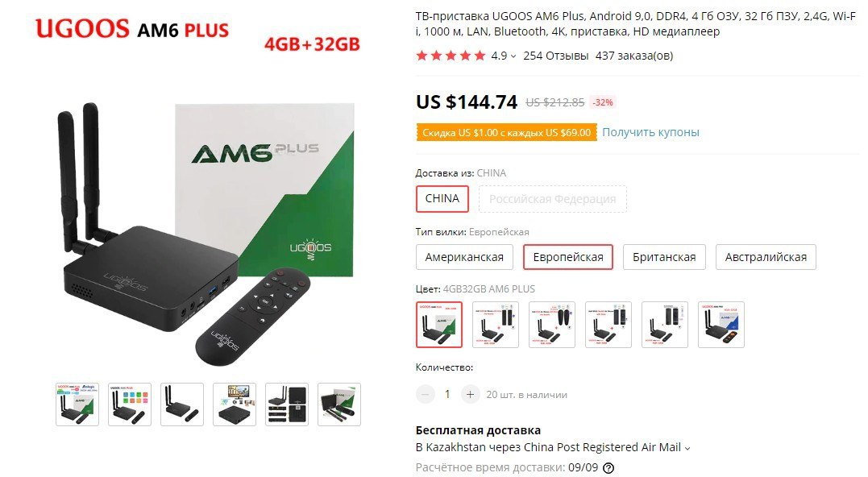View the last gallery thumbnail with open box
This screenshot has height=477, width=868.
pyautogui.click(x=339, y=404)
